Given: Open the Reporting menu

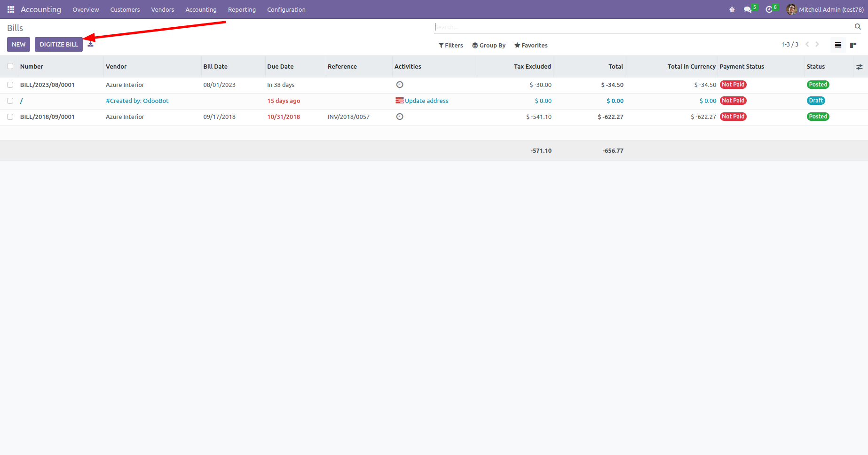Looking at the screenshot, I should pyautogui.click(x=242, y=9).
